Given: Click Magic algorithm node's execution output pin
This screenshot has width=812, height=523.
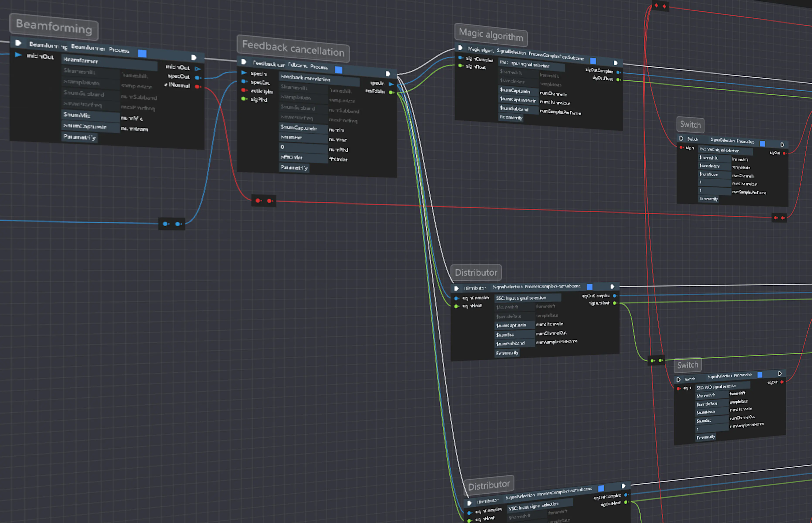Looking at the screenshot, I should 615,63.
